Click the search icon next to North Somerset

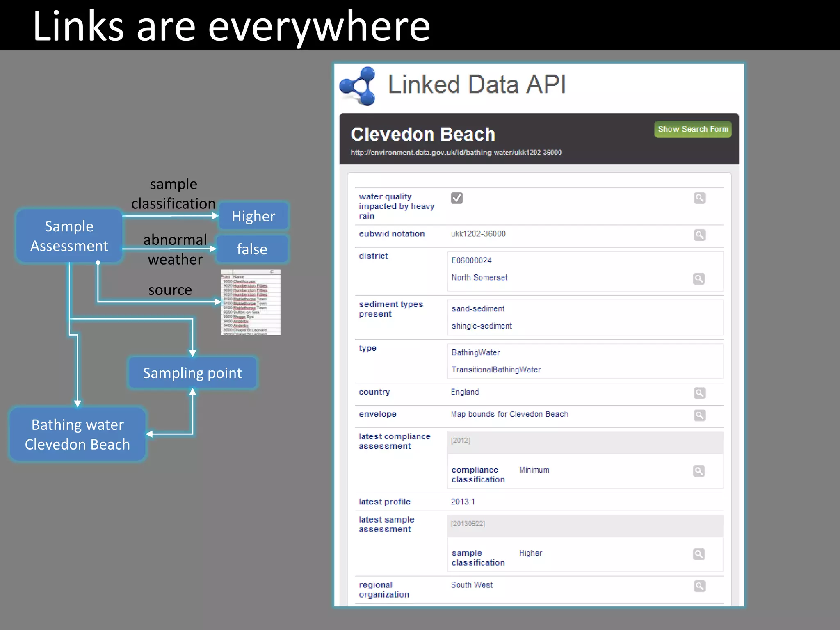699,279
